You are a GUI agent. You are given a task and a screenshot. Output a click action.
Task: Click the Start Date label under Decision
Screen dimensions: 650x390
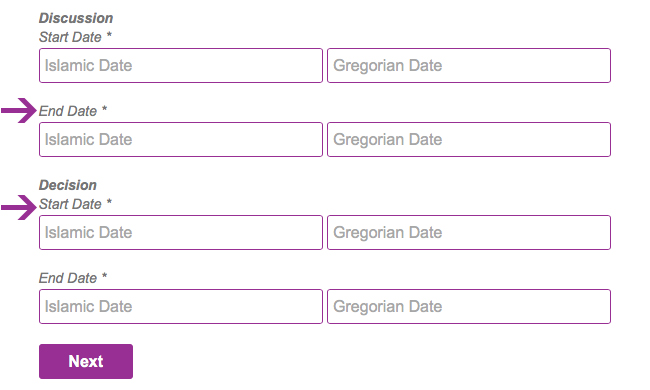70,204
